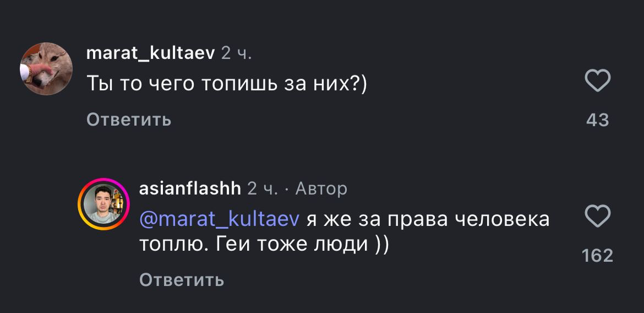View asianflashh's story via ringed avatar
Screen dimensions: 644x313
(x=103, y=204)
